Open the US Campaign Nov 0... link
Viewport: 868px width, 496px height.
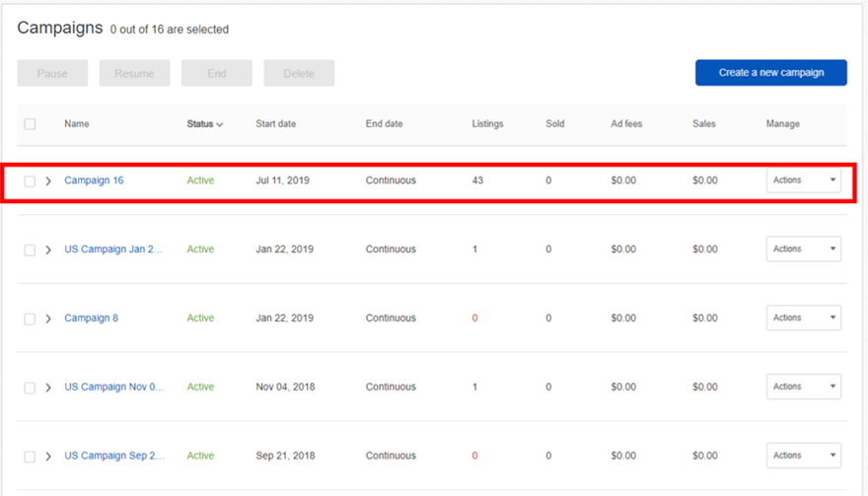point(114,387)
